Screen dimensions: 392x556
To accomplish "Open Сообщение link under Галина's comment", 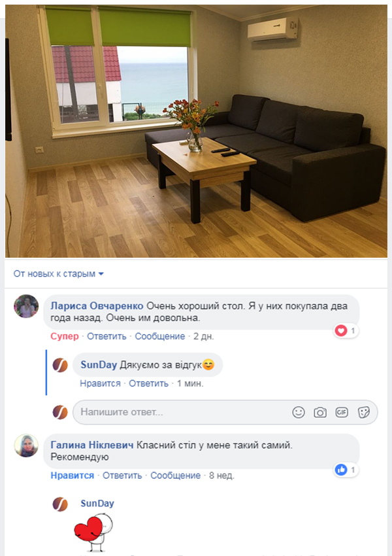I will (175, 476).
